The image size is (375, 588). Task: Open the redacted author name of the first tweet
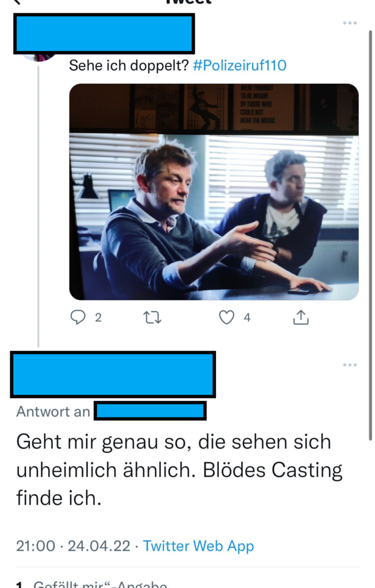click(104, 34)
